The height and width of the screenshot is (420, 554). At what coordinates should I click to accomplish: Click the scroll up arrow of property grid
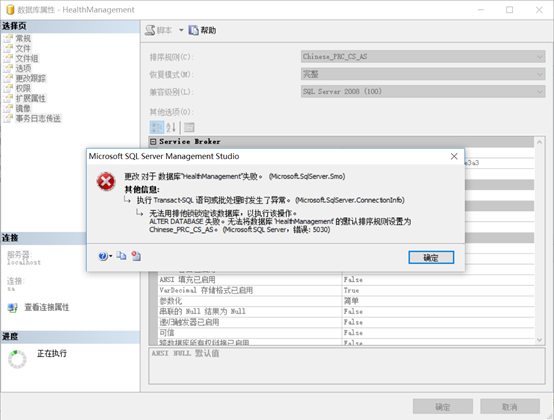tap(540, 142)
